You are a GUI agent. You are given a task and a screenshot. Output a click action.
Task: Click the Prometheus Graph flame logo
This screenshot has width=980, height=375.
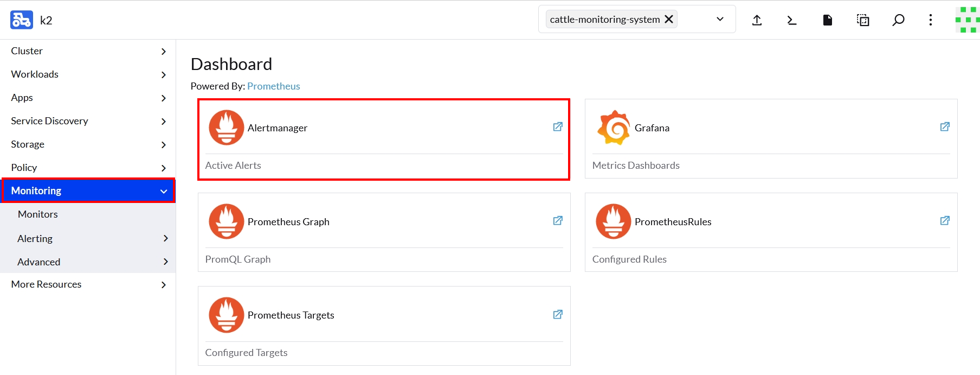[227, 221]
